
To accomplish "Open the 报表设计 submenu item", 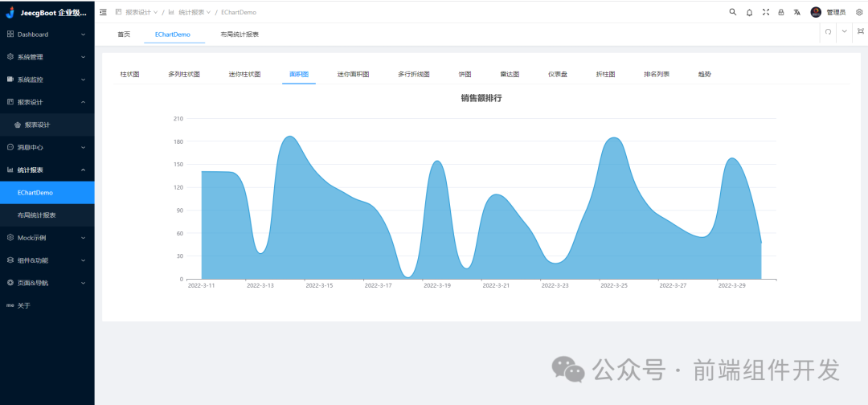I will (x=47, y=125).
